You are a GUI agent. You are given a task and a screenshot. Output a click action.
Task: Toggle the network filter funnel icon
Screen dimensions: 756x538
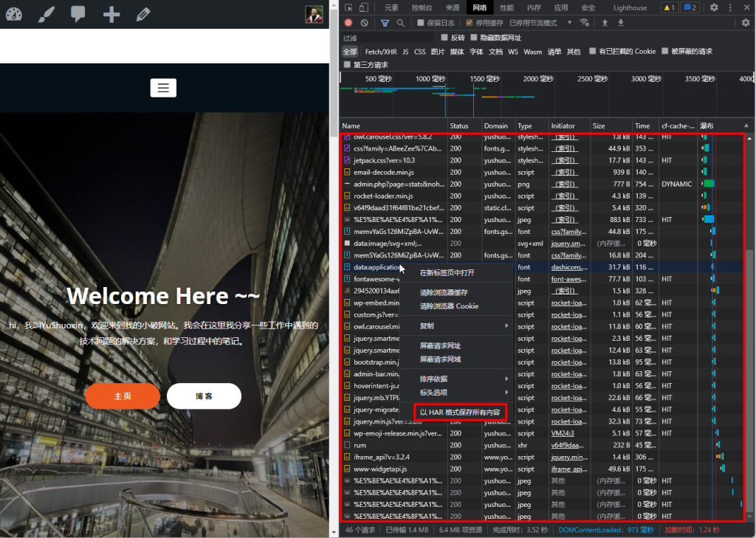point(385,23)
